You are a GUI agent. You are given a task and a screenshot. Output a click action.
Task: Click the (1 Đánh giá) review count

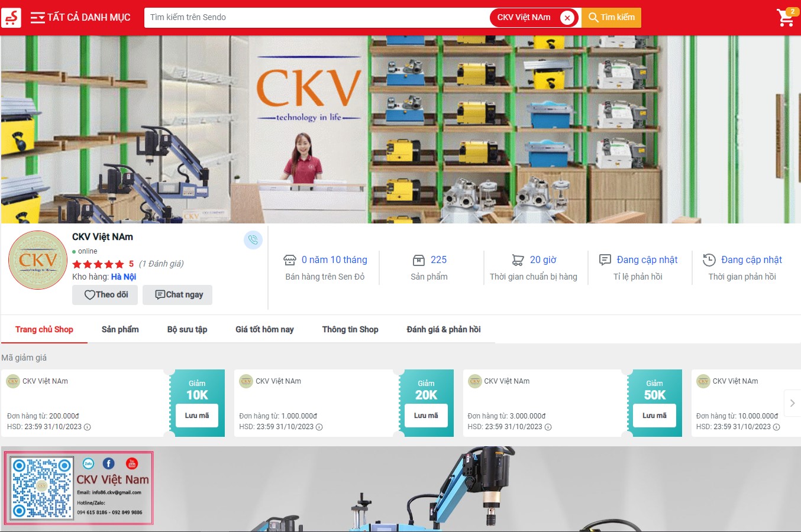(x=162, y=264)
